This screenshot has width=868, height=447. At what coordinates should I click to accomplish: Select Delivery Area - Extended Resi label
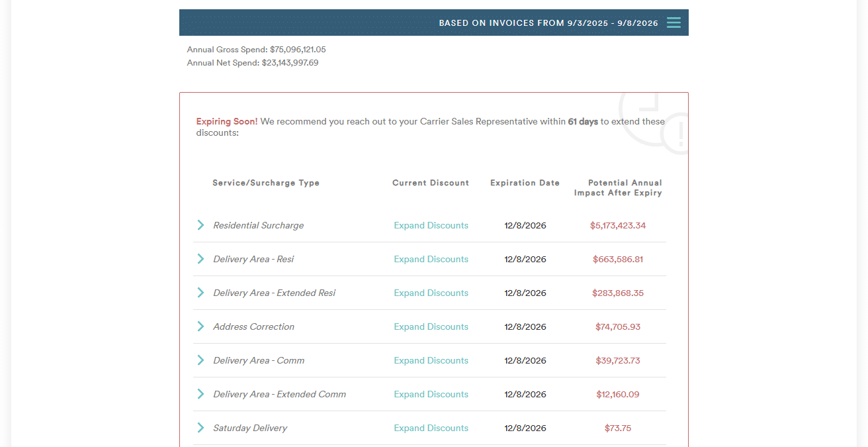(x=275, y=293)
